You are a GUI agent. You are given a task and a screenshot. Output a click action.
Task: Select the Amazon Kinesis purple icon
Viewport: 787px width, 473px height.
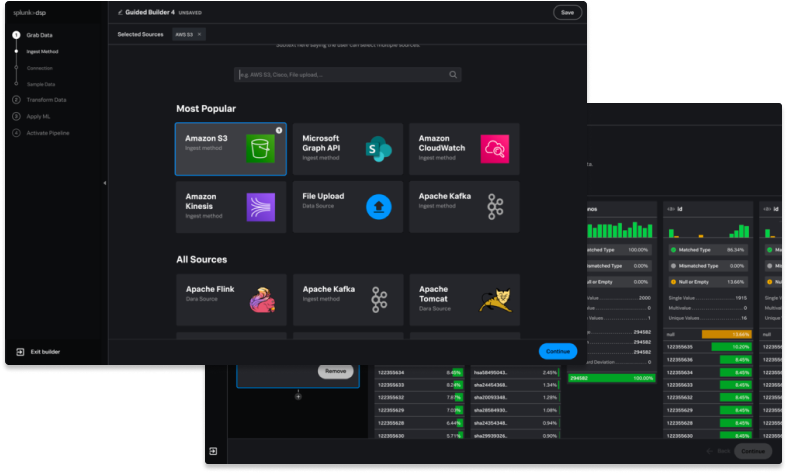pyautogui.click(x=260, y=207)
